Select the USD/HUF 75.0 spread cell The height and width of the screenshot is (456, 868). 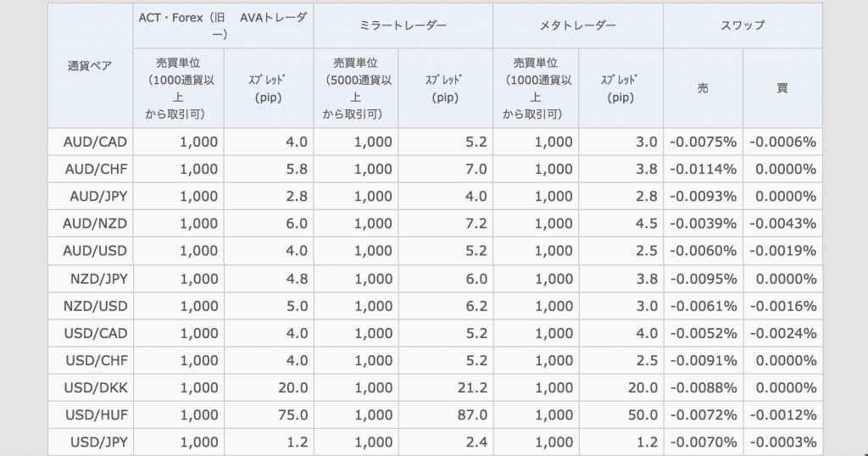click(269, 415)
